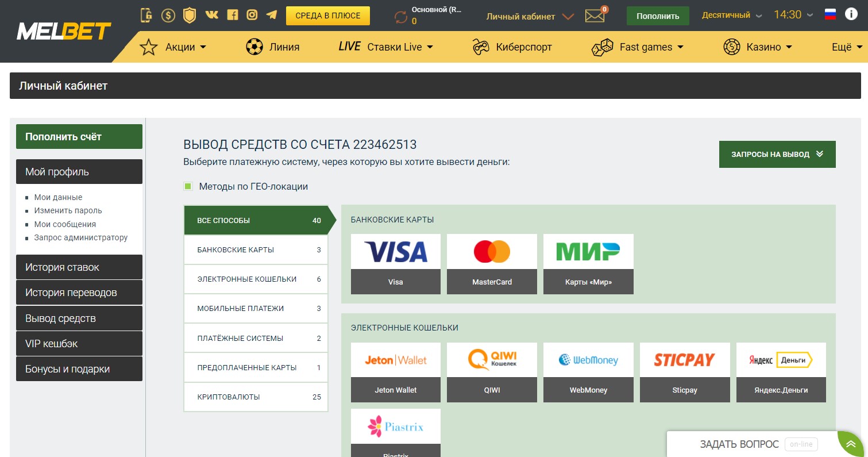Open the Изменить пароль link
Viewport: 868px width, 457px height.
pyautogui.click(x=68, y=210)
